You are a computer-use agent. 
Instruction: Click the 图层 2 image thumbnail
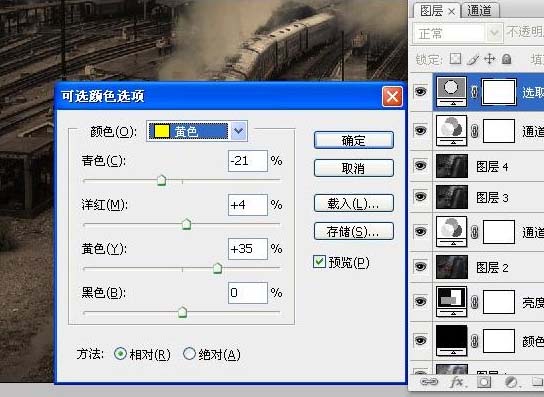pos(452,267)
